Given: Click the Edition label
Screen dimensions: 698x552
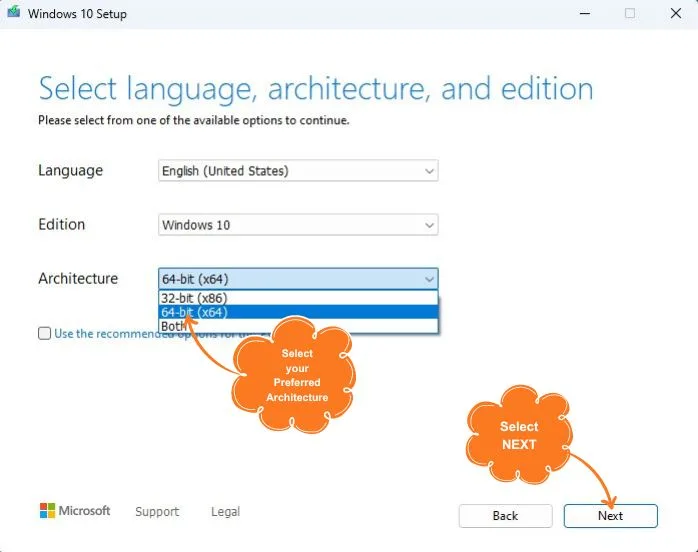Looking at the screenshot, I should pyautogui.click(x=61, y=224).
